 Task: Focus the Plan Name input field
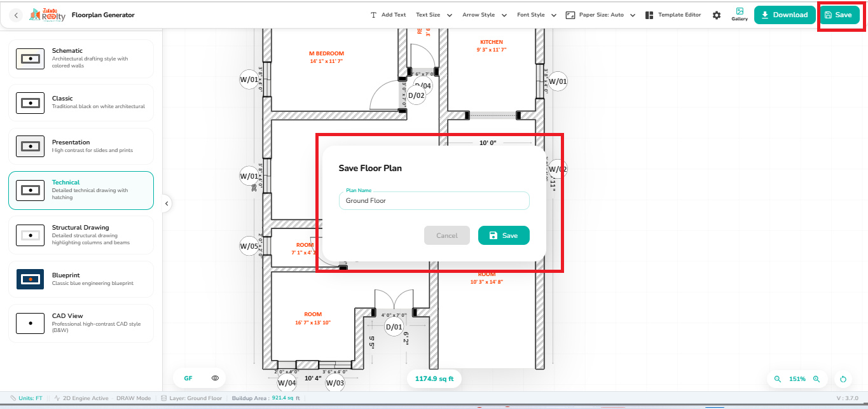(x=434, y=200)
